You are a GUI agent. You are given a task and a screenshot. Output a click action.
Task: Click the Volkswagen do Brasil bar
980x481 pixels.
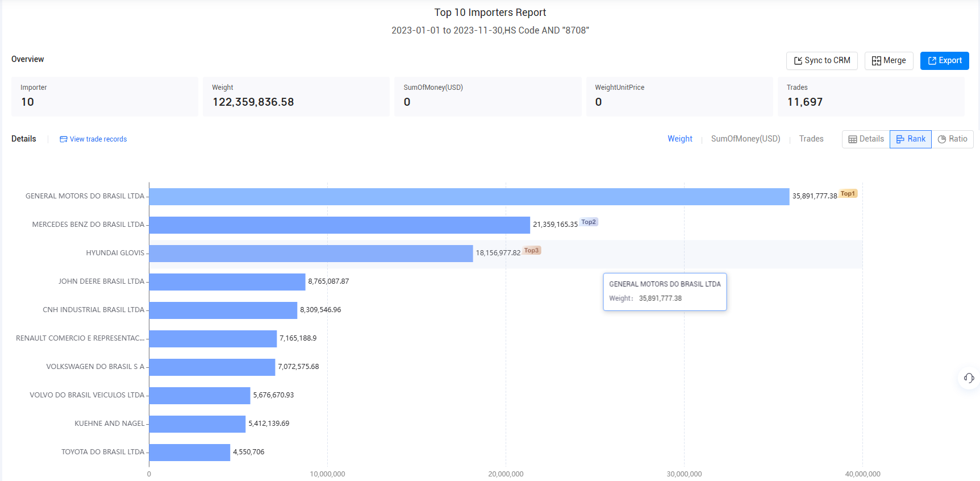(212, 367)
